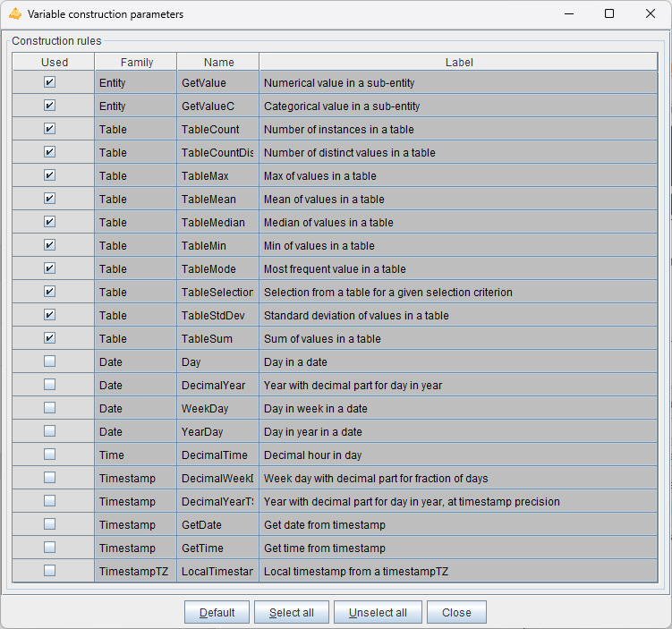Disable the TableSum rule checkbox
This screenshot has width=672, height=629.
coord(50,337)
